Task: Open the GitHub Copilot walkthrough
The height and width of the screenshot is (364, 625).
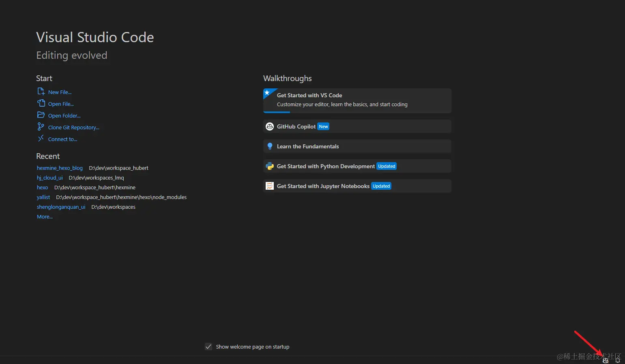Action: 357,126
